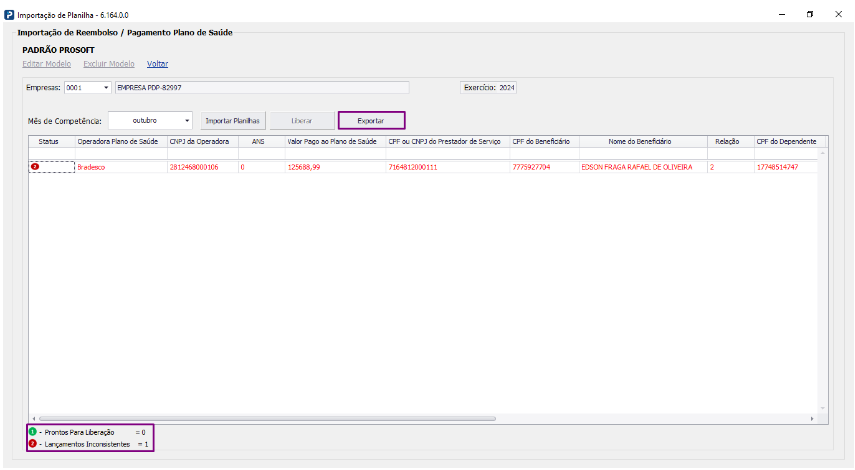This screenshot has width=855, height=470.
Task: Click the Exercício 2024 field
Action: click(489, 87)
